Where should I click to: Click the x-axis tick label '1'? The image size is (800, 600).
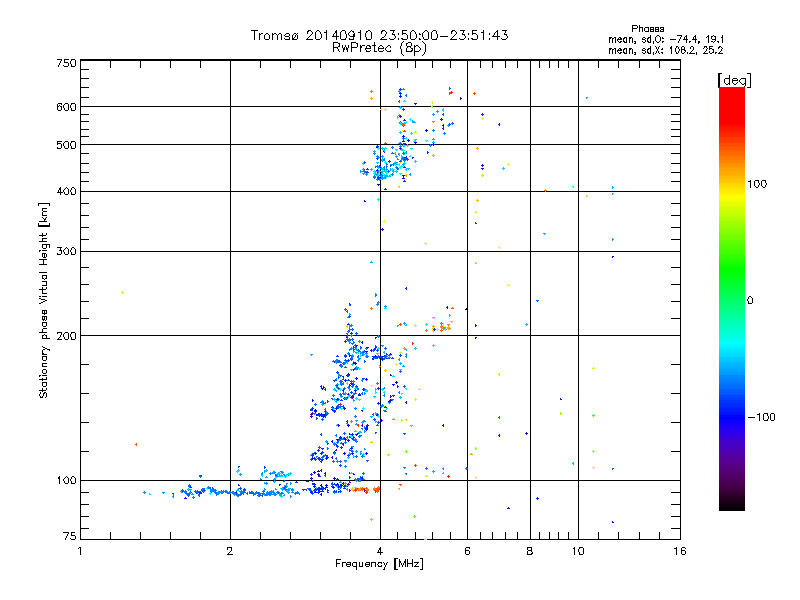pos(80,551)
